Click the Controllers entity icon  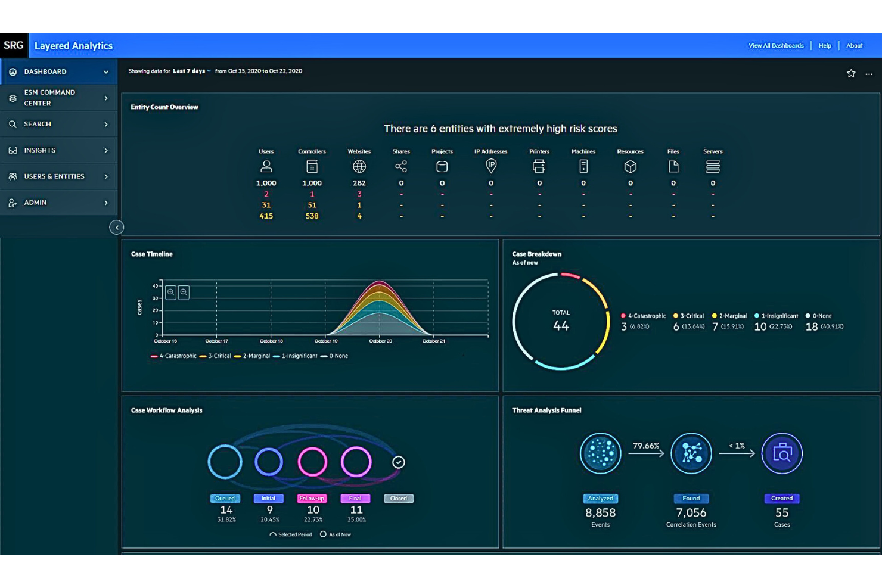[312, 166]
